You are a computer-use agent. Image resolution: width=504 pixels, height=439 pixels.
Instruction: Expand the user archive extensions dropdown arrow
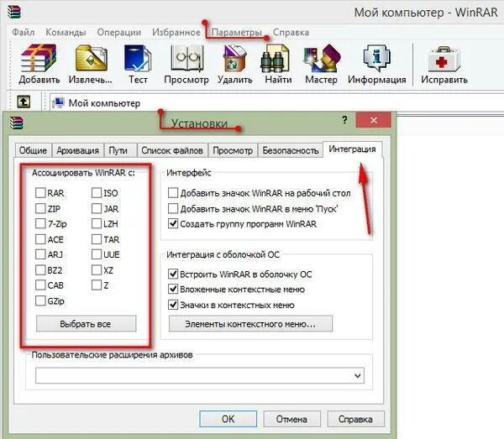coord(358,375)
